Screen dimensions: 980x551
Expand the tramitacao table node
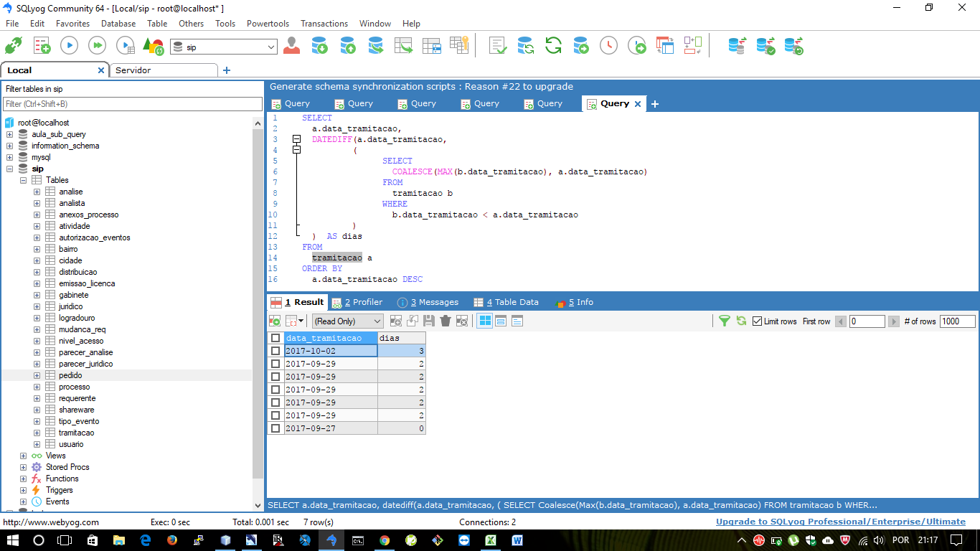[37, 433]
